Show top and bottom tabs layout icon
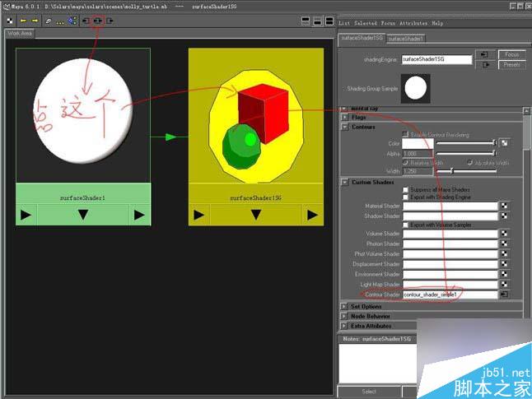 point(329,21)
